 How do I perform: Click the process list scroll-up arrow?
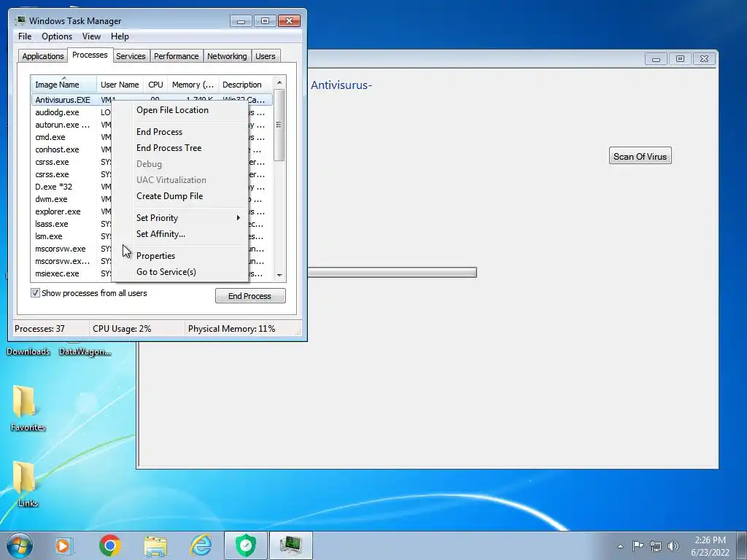(x=279, y=82)
